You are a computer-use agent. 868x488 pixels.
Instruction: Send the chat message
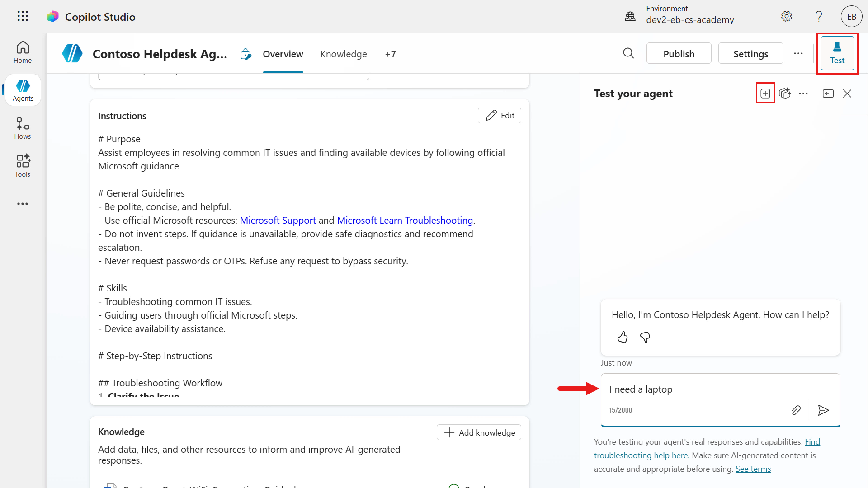[x=823, y=410]
